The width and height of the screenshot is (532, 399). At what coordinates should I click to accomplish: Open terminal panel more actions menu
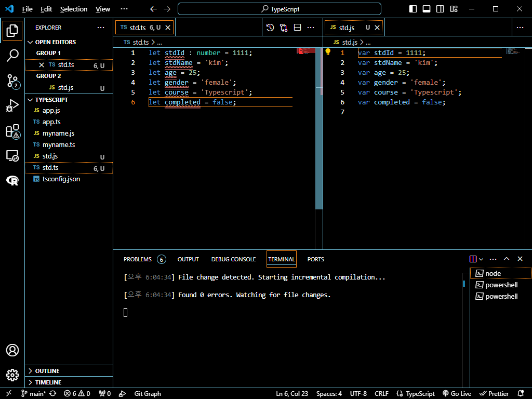pos(493,259)
